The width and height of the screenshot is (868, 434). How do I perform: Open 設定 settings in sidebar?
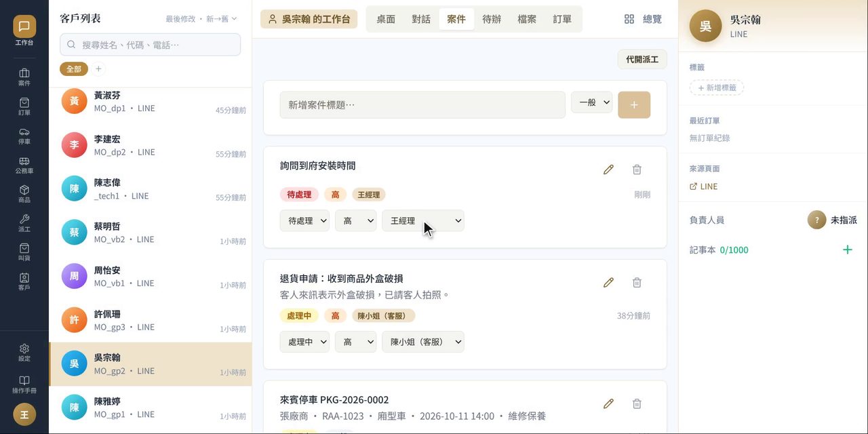24,353
